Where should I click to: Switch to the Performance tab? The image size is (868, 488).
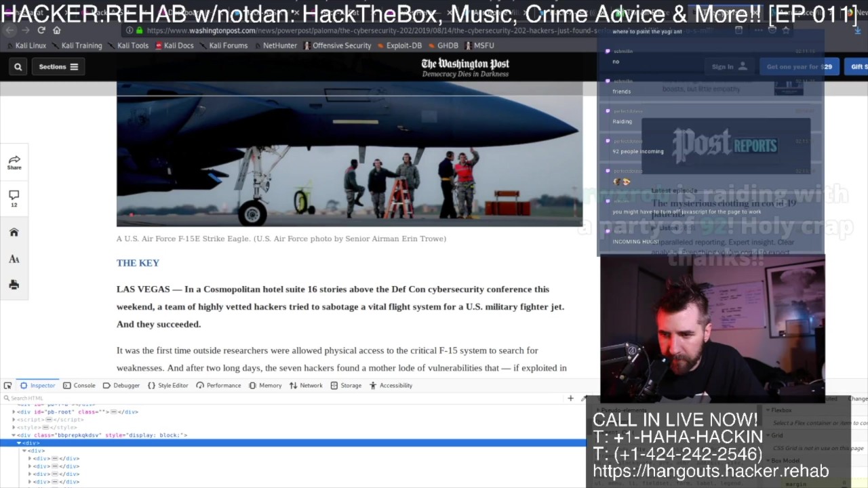pyautogui.click(x=218, y=386)
